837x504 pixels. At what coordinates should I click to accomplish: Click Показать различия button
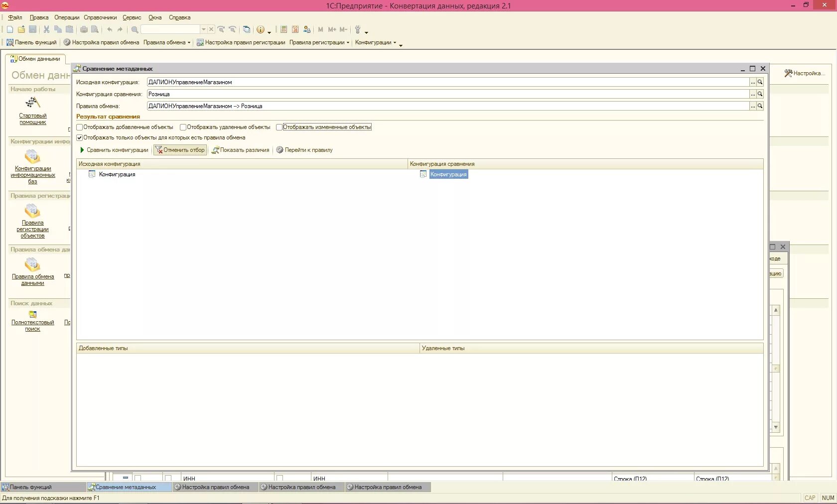tap(241, 150)
